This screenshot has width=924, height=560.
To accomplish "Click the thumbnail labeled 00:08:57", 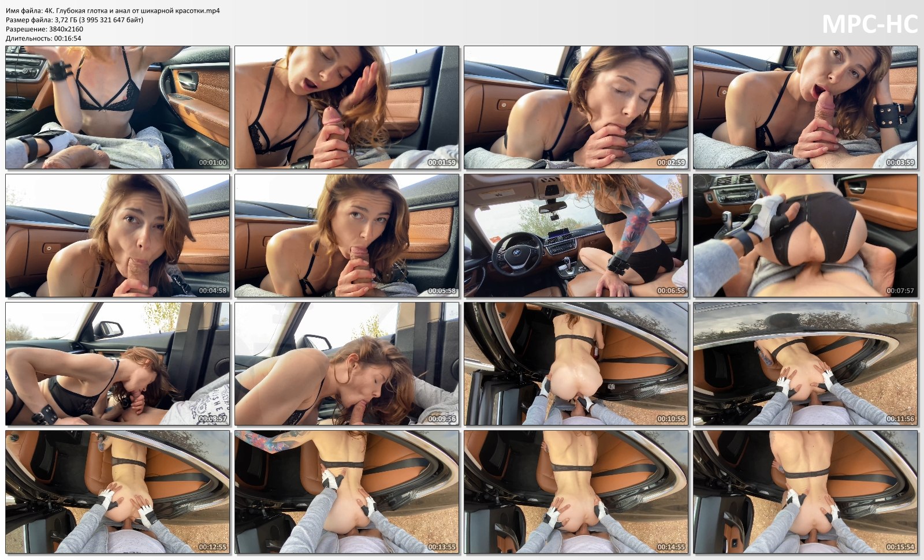I will pos(117,364).
